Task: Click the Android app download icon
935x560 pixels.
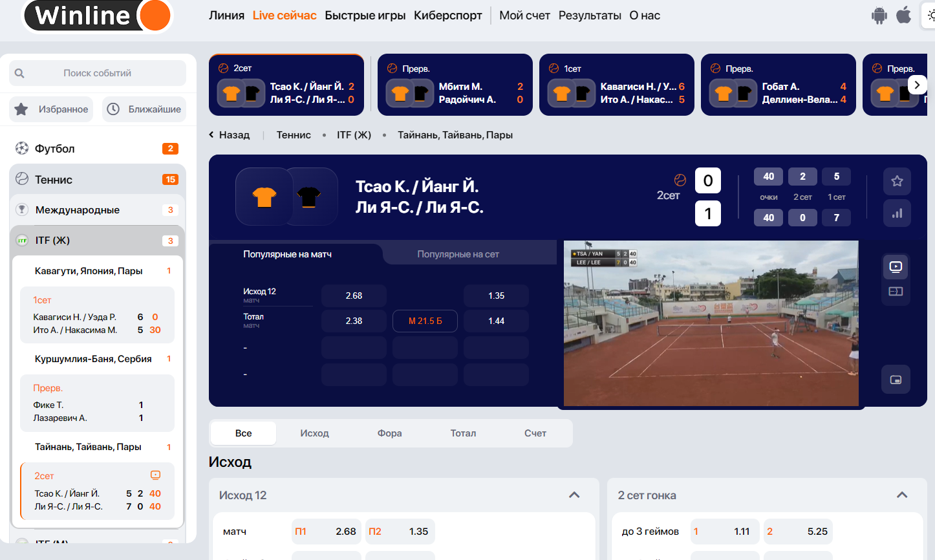Action: (879, 16)
